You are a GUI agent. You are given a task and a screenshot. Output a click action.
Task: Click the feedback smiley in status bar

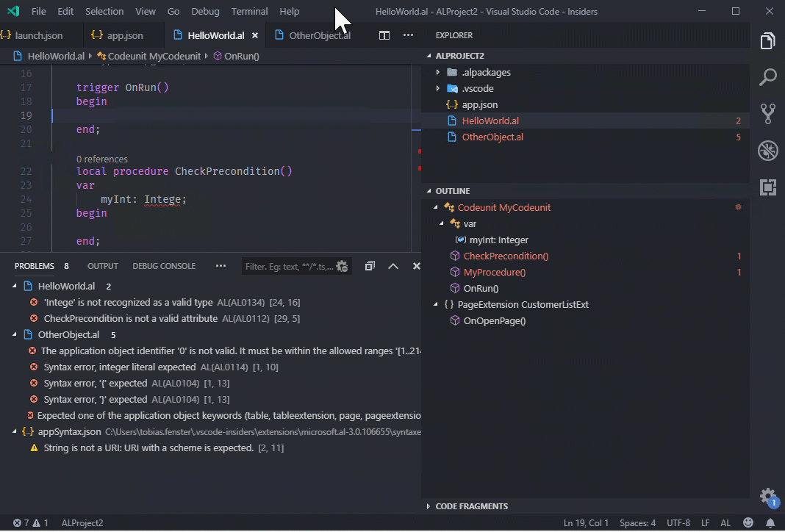[x=748, y=522]
